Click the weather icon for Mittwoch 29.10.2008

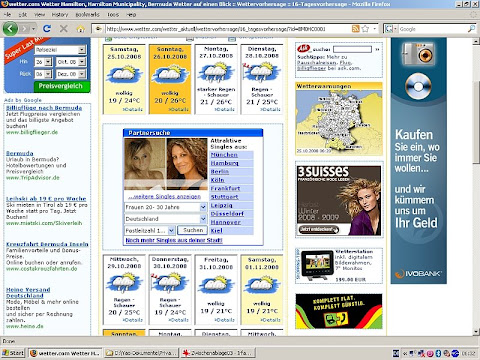coord(124,283)
